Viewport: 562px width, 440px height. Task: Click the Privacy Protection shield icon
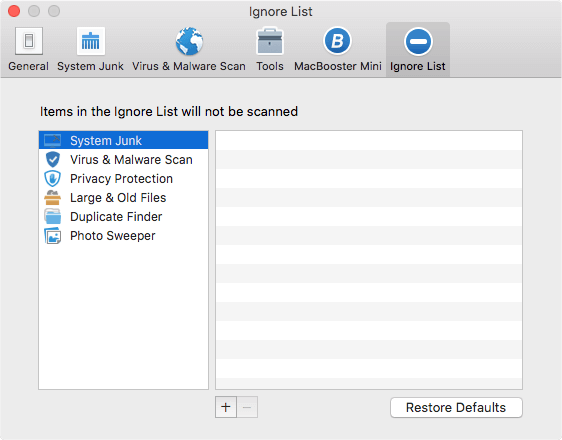(x=53, y=178)
